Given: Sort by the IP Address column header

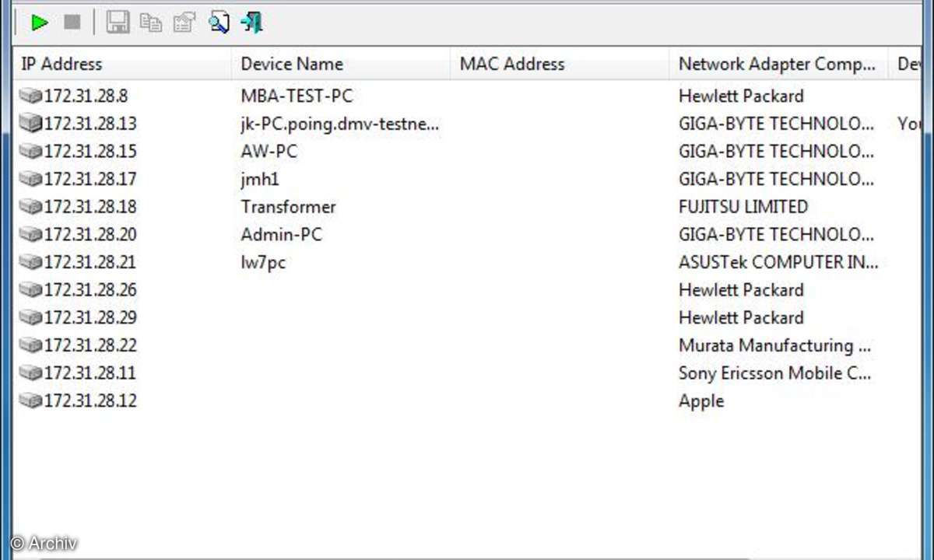Looking at the screenshot, I should pyautogui.click(x=122, y=64).
